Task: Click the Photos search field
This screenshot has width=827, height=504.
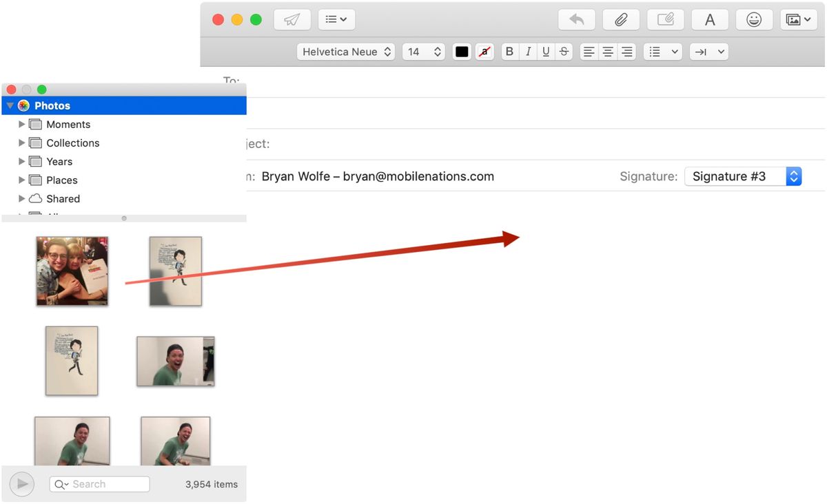Action: pyautogui.click(x=99, y=484)
